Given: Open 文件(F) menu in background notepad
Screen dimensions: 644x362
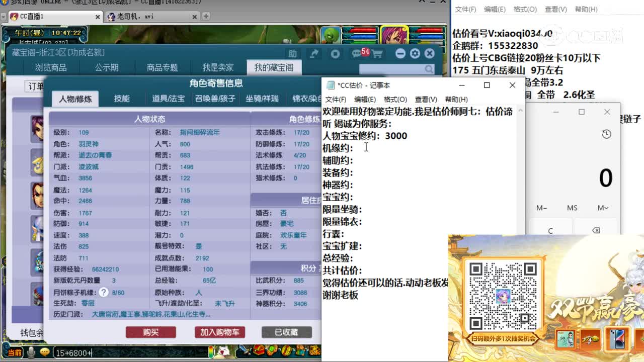Looking at the screenshot, I should [x=466, y=9].
